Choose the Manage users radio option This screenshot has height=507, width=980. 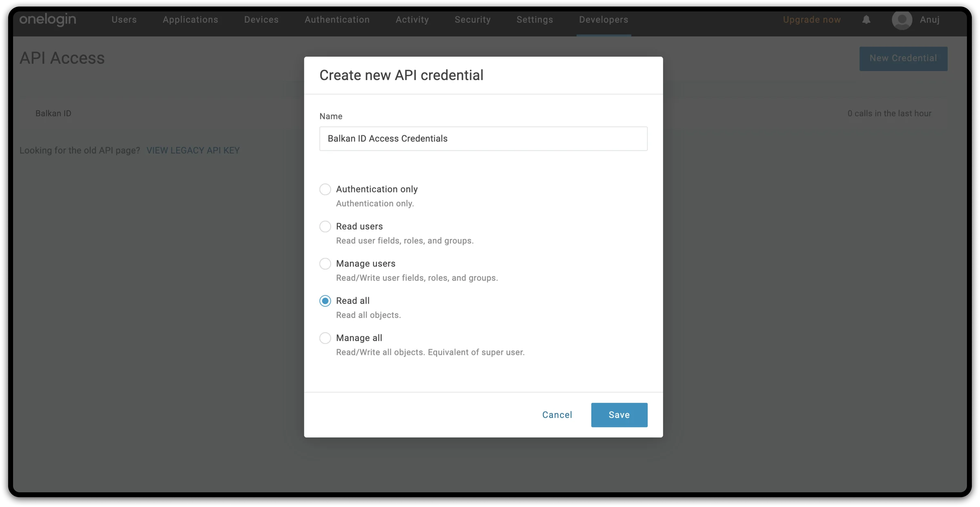(325, 263)
